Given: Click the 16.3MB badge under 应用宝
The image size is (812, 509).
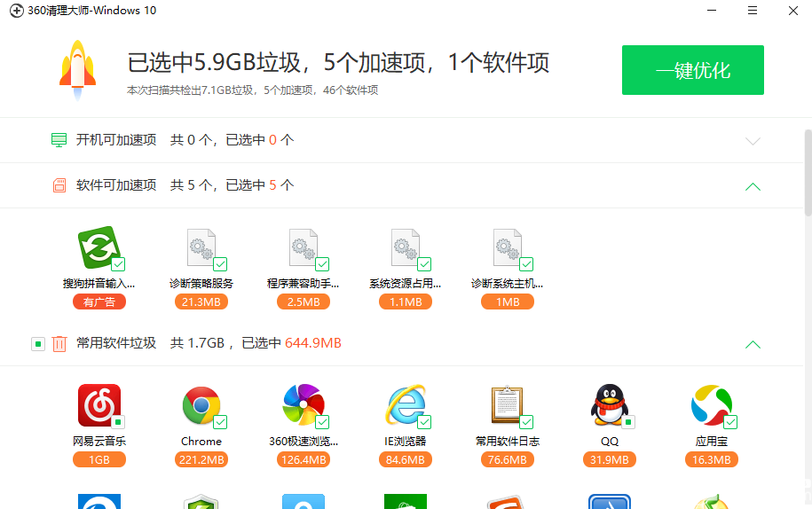Looking at the screenshot, I should click(711, 459).
